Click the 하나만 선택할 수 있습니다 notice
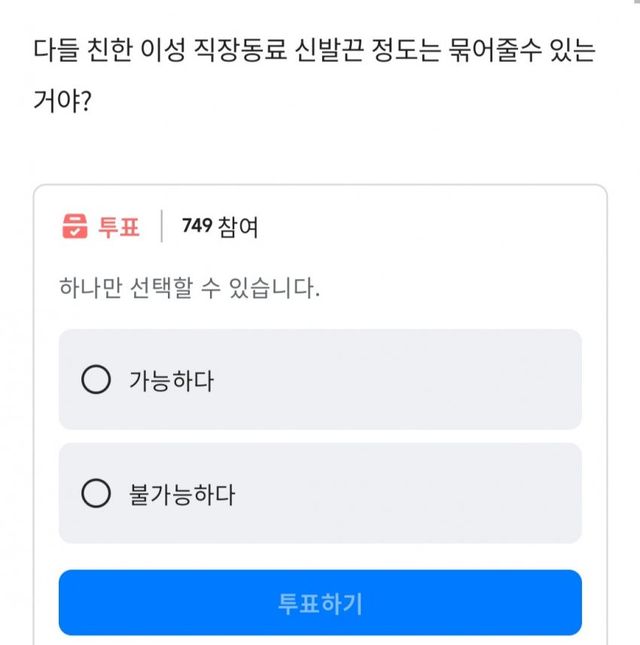The image size is (640, 645). 190,290
